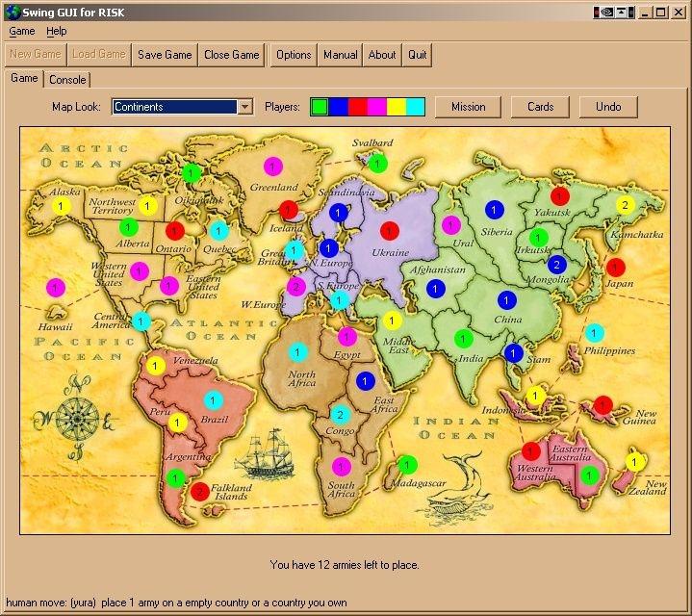The height and width of the screenshot is (616, 692).
Task: Click Save Game in the toolbar
Action: pos(165,55)
